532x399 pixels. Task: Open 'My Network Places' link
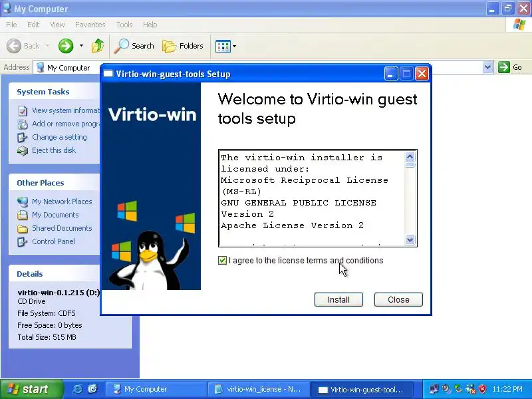[62, 201]
